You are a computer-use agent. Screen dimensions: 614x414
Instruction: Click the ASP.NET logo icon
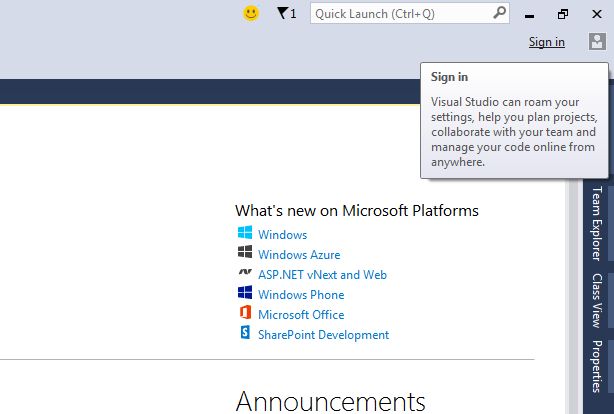click(245, 271)
